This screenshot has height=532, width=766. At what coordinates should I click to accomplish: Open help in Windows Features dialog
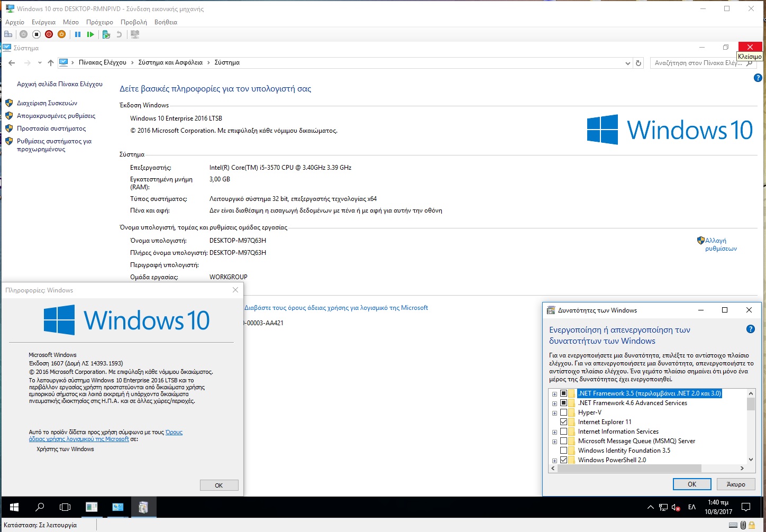point(750,329)
